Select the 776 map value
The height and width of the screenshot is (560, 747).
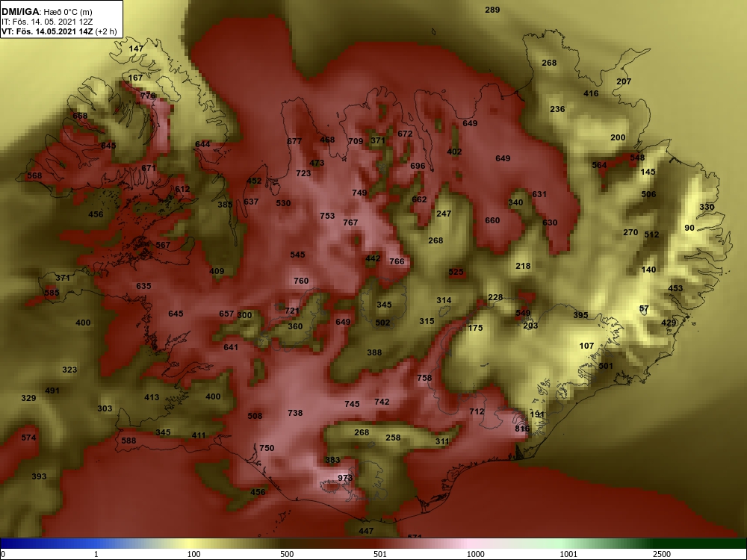click(148, 96)
